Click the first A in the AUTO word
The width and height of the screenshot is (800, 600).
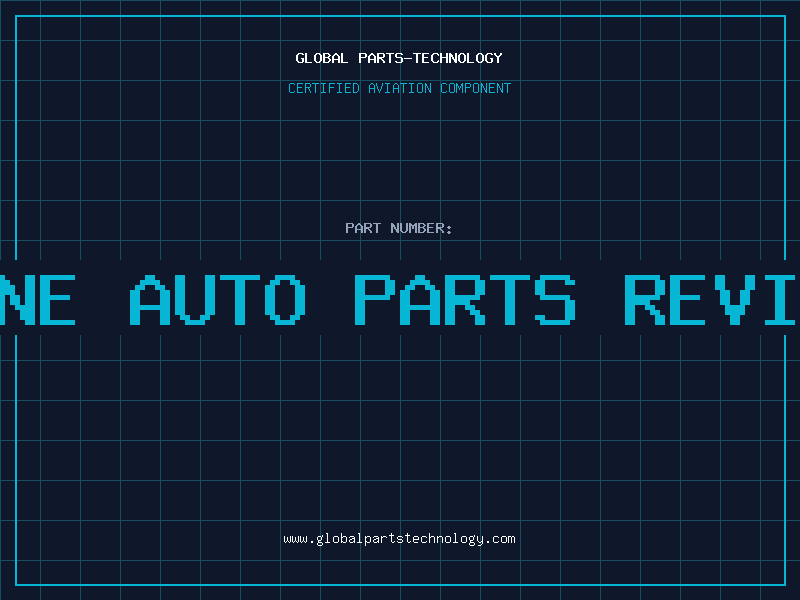tap(150, 299)
